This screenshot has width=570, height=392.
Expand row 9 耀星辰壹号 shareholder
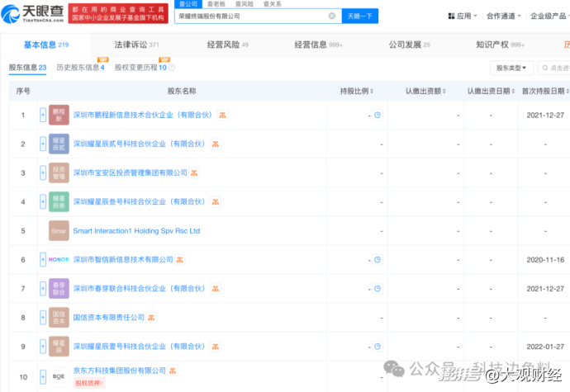(x=43, y=347)
